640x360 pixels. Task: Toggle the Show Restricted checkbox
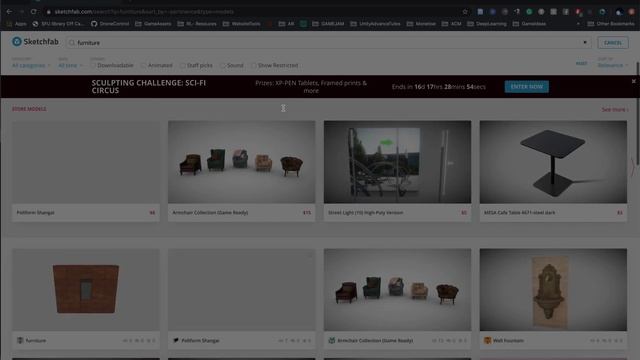pos(253,65)
